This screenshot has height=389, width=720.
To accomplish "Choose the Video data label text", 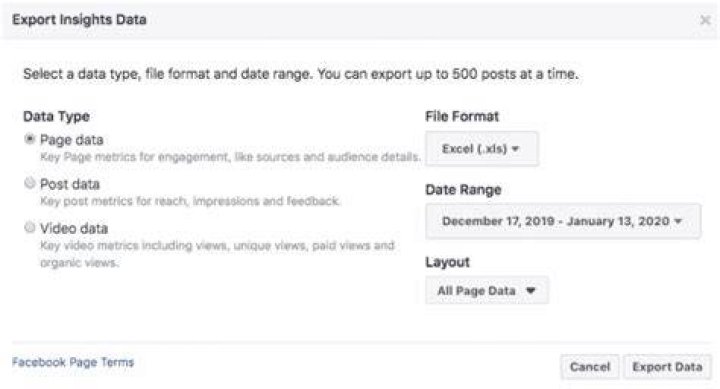I will coord(74,228).
